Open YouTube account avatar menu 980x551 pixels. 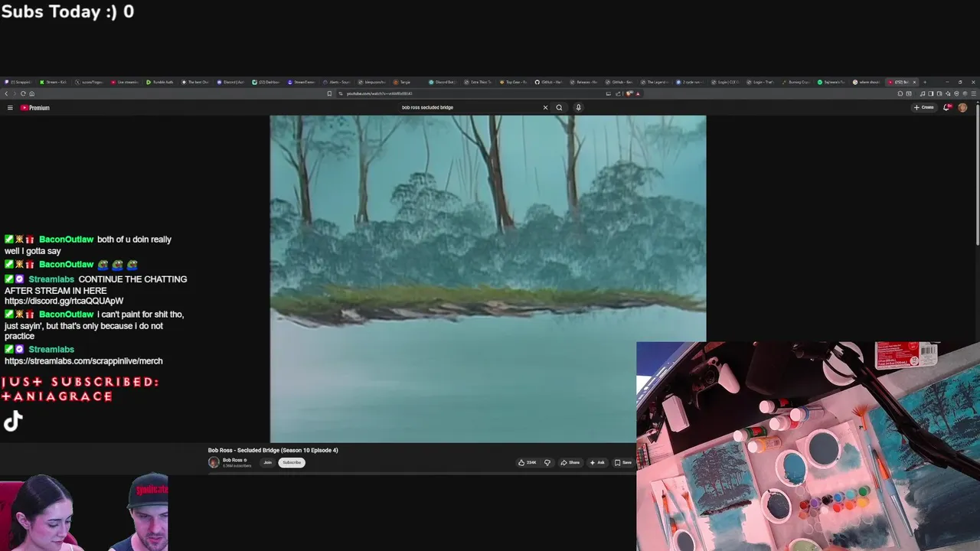pos(962,107)
